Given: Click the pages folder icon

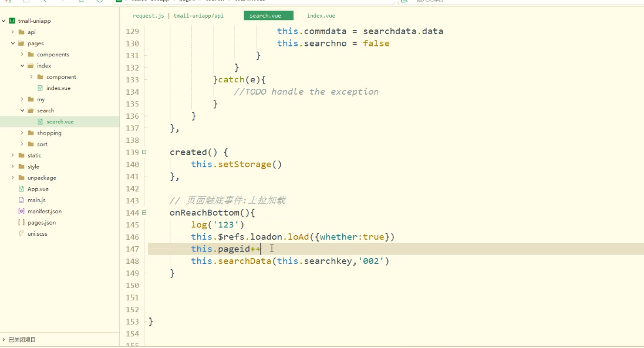Looking at the screenshot, I should (x=21, y=43).
